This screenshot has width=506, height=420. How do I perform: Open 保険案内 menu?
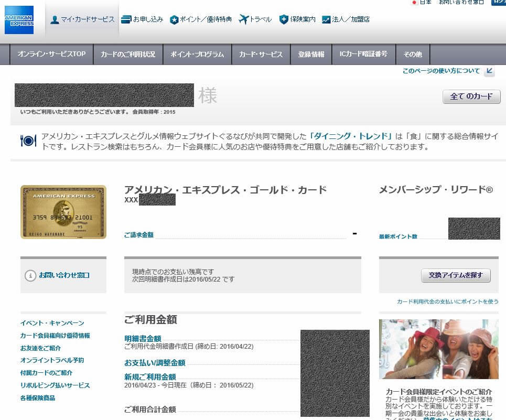click(x=297, y=19)
